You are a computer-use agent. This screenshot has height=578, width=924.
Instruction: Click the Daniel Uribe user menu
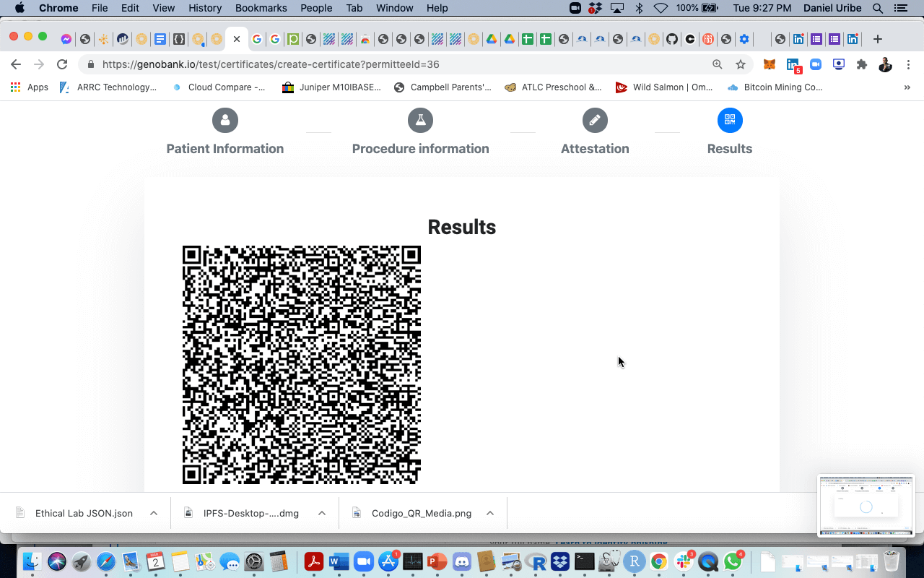(x=832, y=8)
